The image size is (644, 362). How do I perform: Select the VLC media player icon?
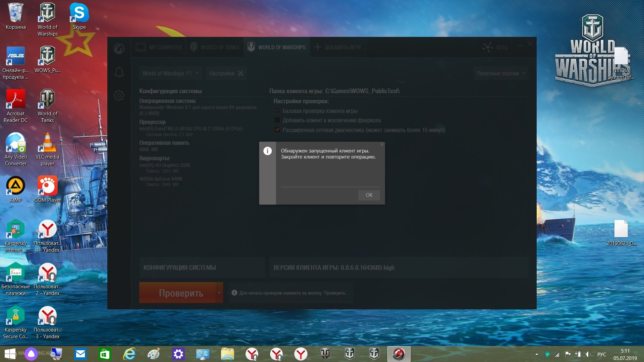click(47, 149)
